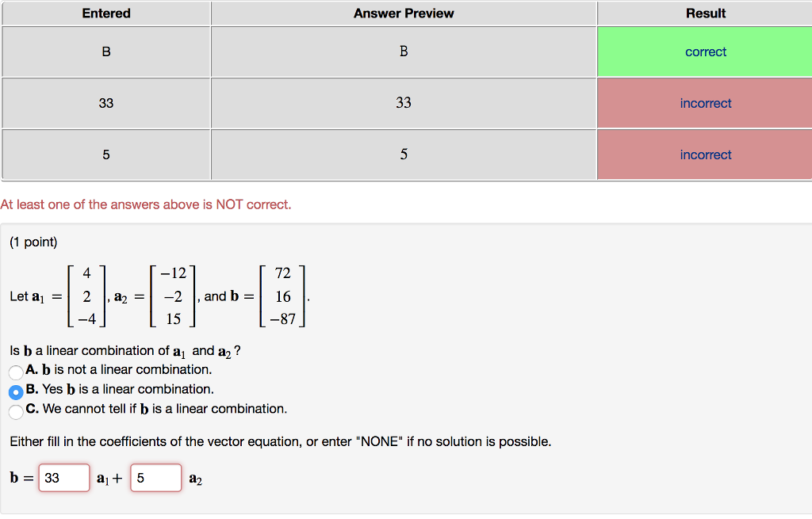Select the Entered value 5 in the table
812x519 pixels.
click(105, 154)
